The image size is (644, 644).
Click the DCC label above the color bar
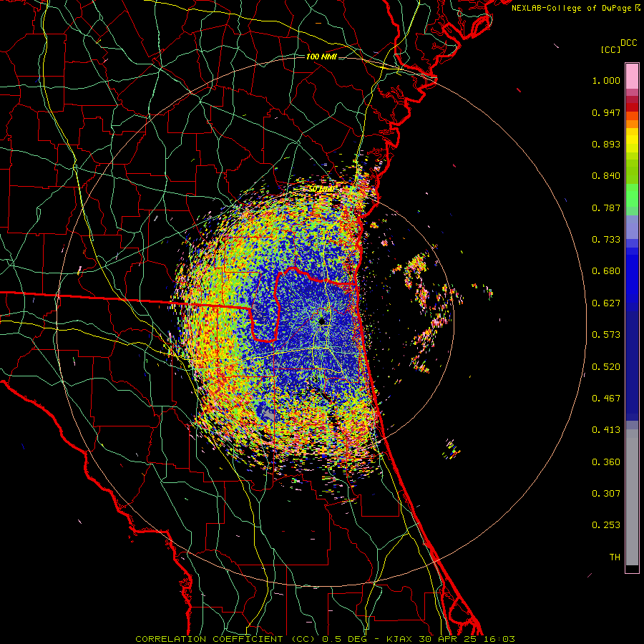628,43
